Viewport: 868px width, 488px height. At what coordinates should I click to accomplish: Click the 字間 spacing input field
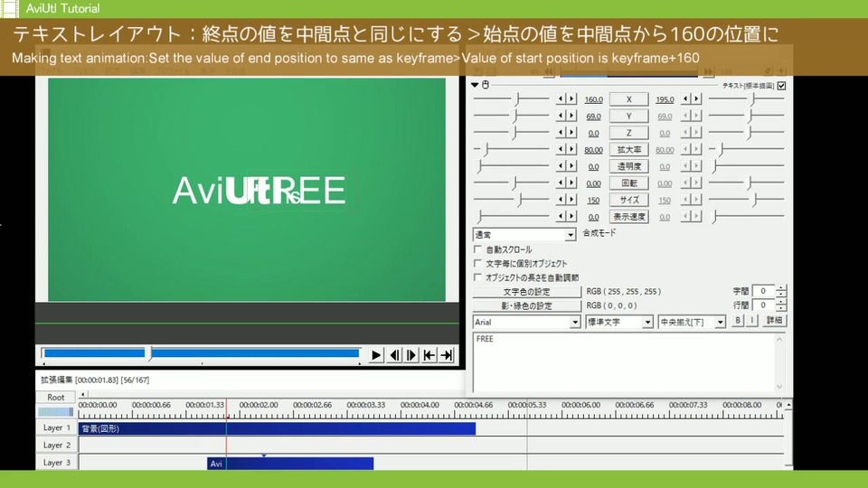click(x=764, y=291)
